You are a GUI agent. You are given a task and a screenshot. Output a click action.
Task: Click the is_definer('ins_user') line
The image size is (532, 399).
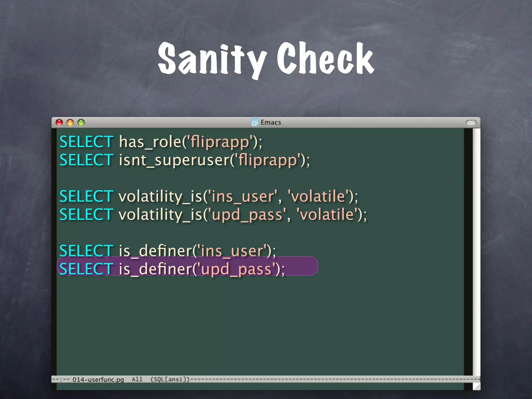pyautogui.click(x=168, y=251)
